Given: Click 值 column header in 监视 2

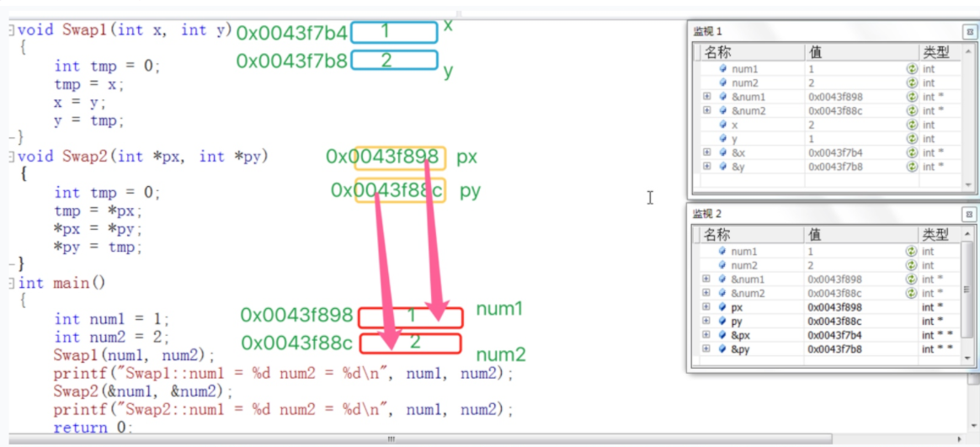Looking at the screenshot, I should pos(861,235).
